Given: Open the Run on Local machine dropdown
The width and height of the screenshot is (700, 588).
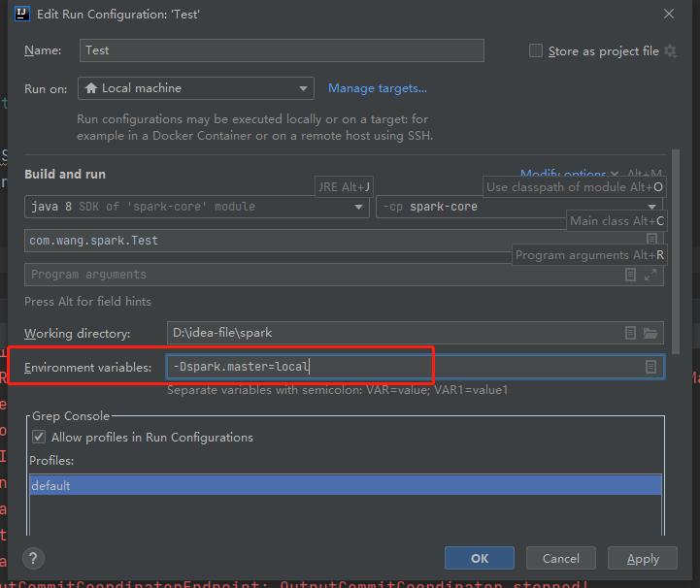Looking at the screenshot, I should pos(195,88).
